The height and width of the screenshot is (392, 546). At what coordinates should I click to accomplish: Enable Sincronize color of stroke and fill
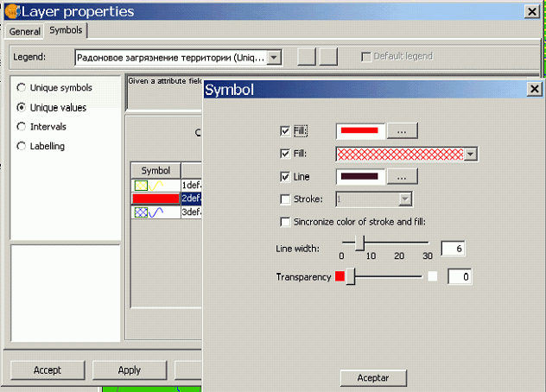(x=285, y=222)
